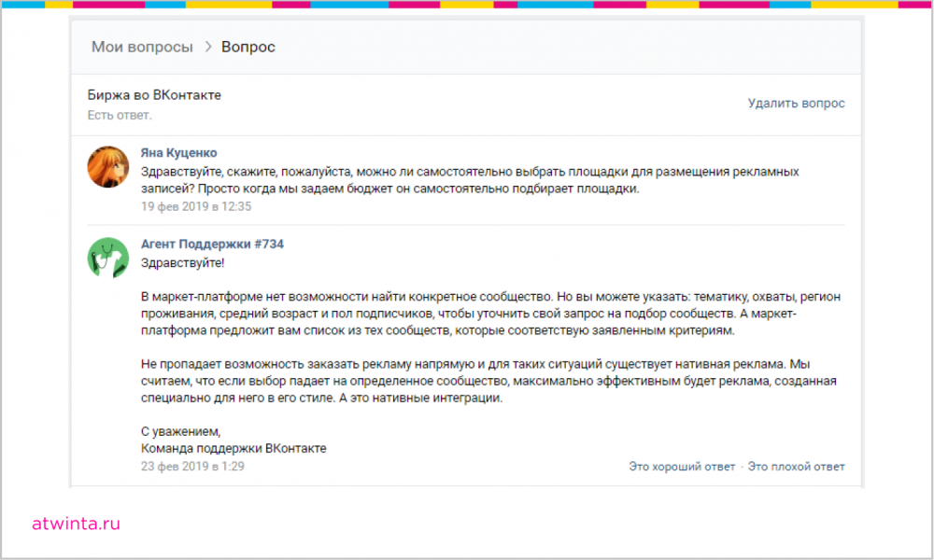
Task: Delete the question via Удалить вопрос
Action: [797, 104]
